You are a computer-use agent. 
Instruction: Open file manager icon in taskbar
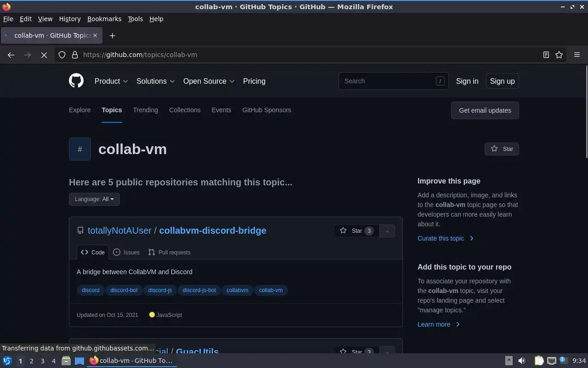coord(66,361)
